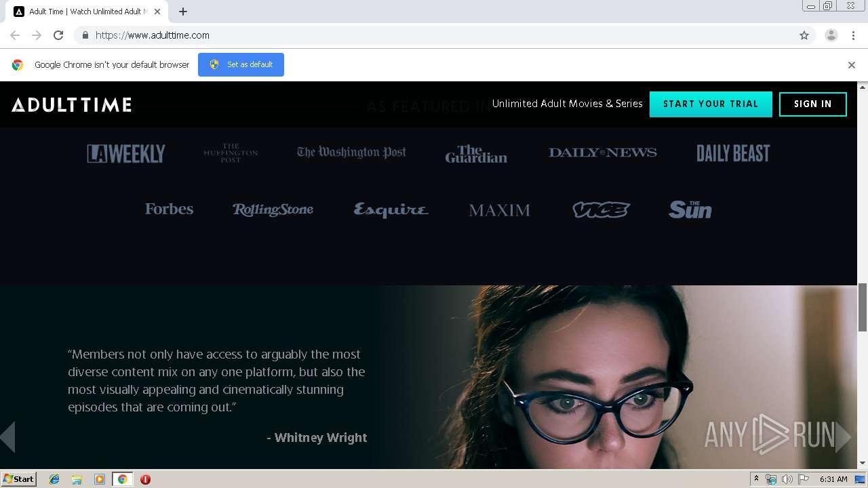This screenshot has height=488, width=868.
Task: Click the Adult Time logo in header
Action: [x=71, y=104]
